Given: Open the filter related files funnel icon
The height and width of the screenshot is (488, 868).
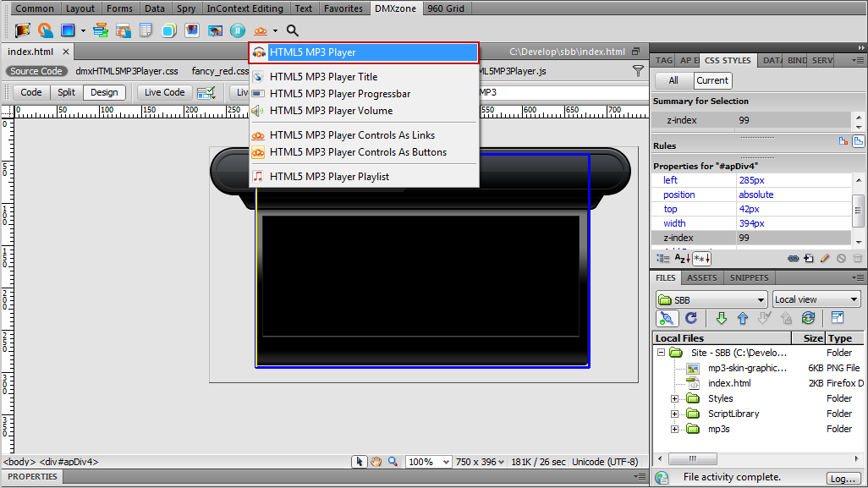Looking at the screenshot, I should point(638,71).
